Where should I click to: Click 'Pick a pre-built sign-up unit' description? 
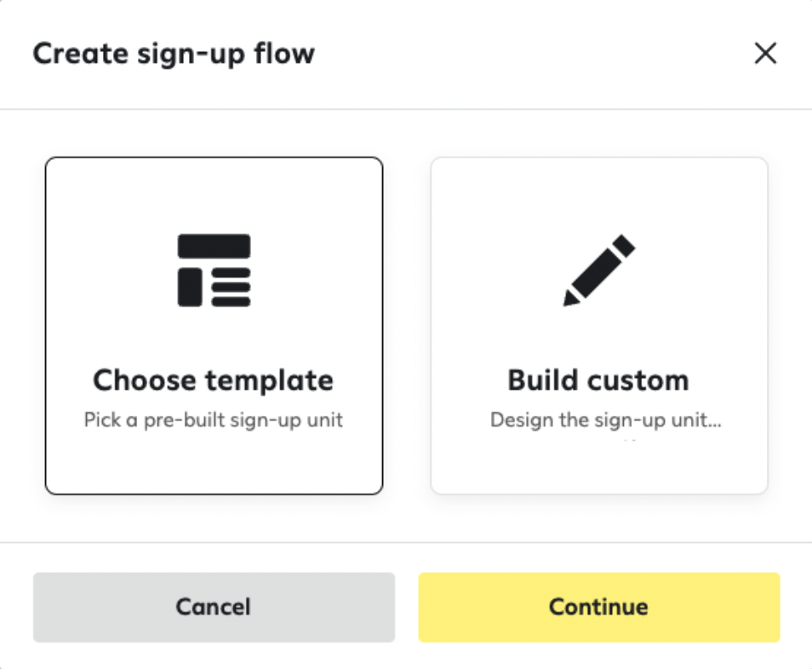point(214,420)
